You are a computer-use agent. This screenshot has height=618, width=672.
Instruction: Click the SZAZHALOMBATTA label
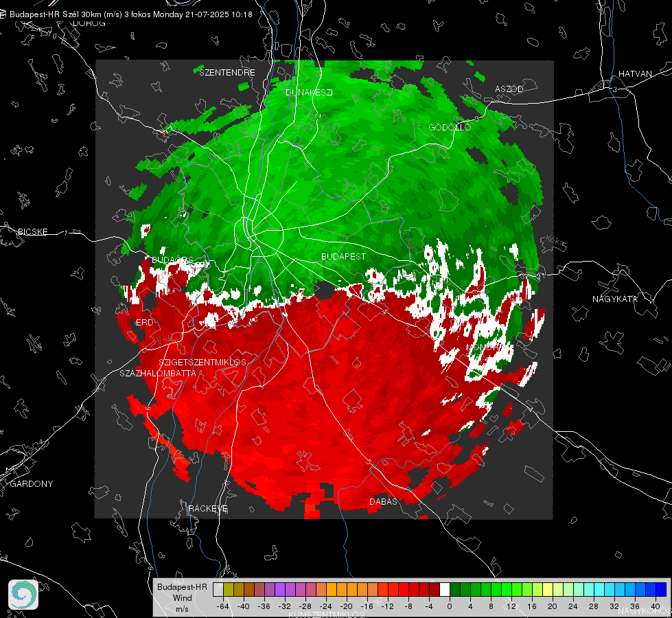pos(158,373)
